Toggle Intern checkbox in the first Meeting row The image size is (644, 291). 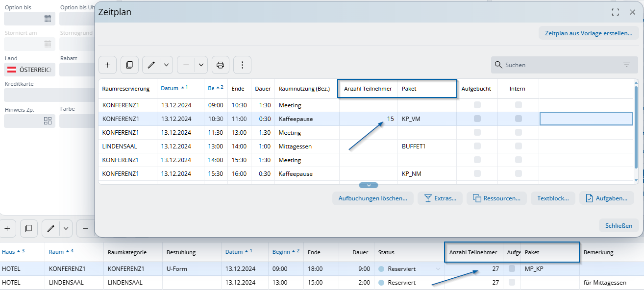(x=519, y=105)
